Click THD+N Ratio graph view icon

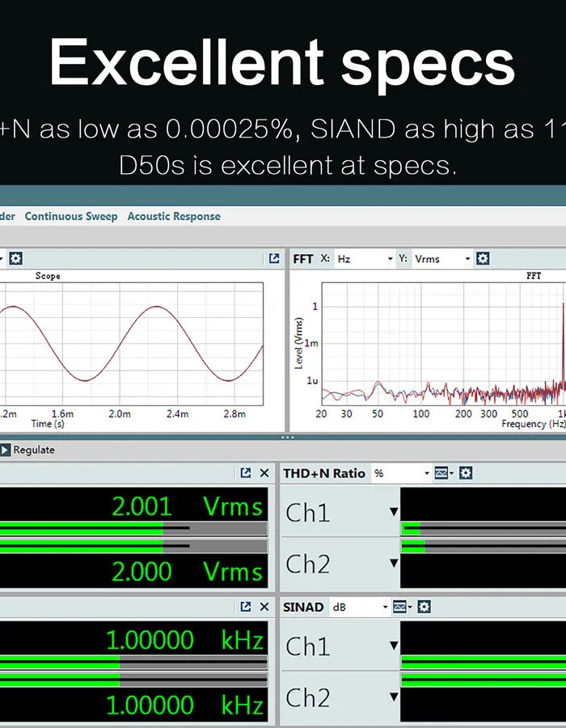pos(441,473)
